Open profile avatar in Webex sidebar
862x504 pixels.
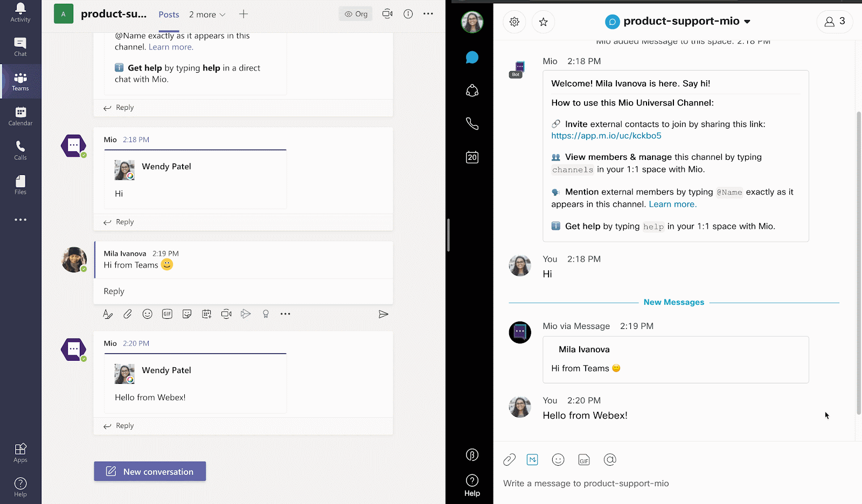pos(472,22)
